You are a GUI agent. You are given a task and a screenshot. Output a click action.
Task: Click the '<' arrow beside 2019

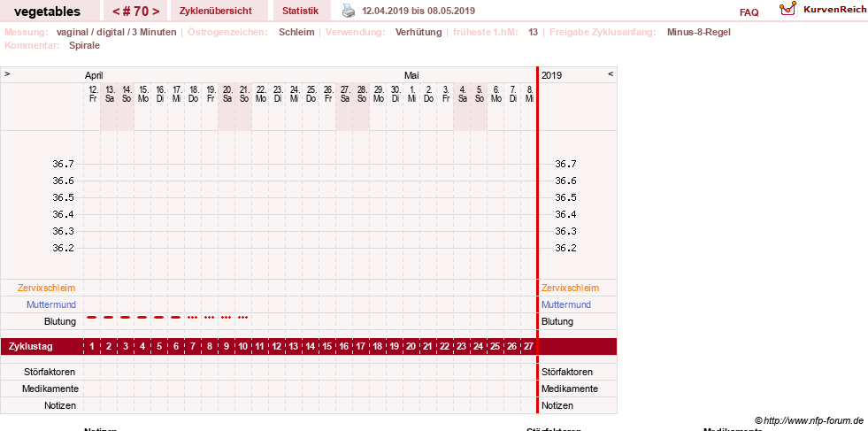pyautogui.click(x=611, y=73)
